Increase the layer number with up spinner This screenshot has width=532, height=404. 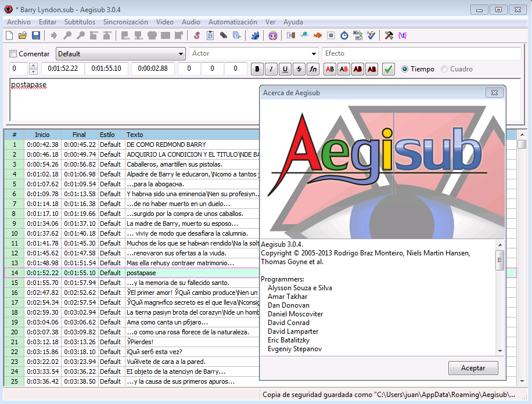tap(33, 66)
